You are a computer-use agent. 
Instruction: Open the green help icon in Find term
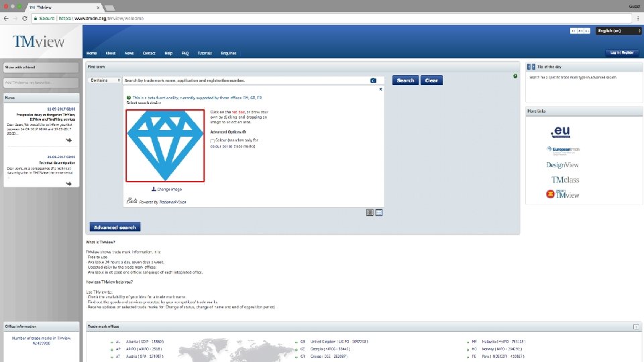pyautogui.click(x=515, y=76)
